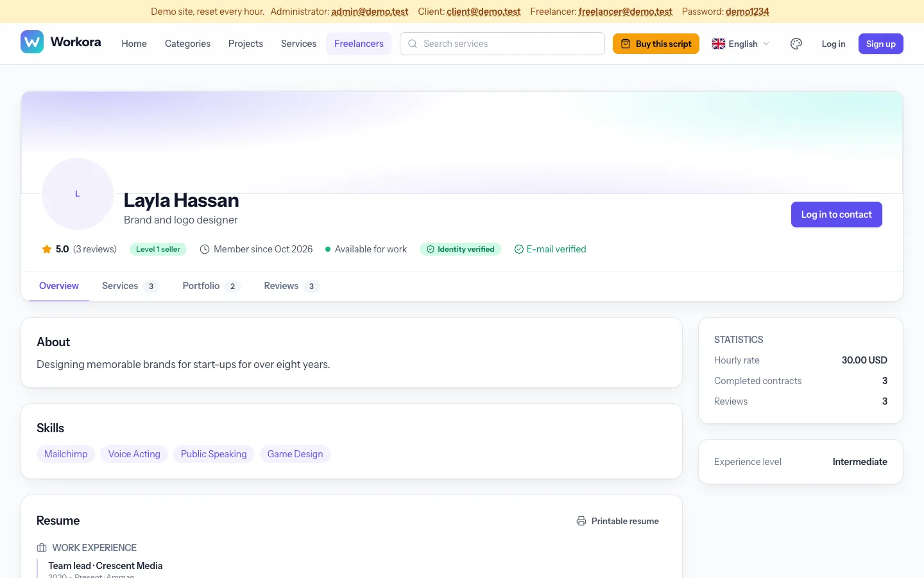Click the client@demo.test email link

(x=484, y=12)
